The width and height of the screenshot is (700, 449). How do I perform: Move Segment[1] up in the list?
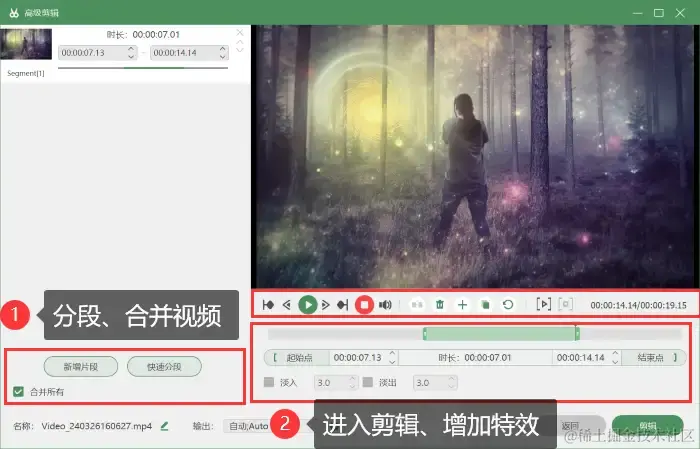(240, 42)
